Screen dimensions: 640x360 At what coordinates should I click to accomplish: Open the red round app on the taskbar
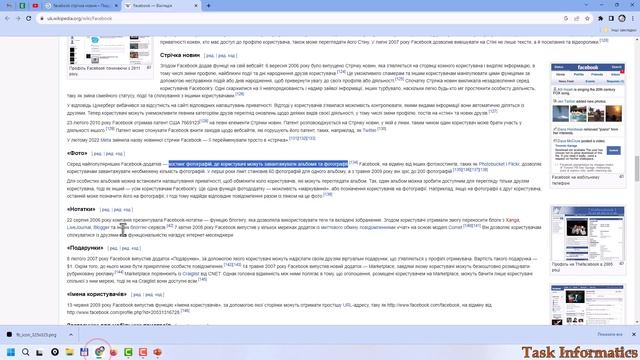tap(113, 352)
